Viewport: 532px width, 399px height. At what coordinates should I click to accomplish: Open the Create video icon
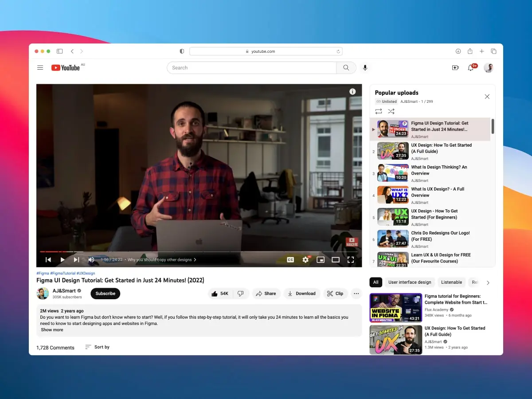coord(455,68)
